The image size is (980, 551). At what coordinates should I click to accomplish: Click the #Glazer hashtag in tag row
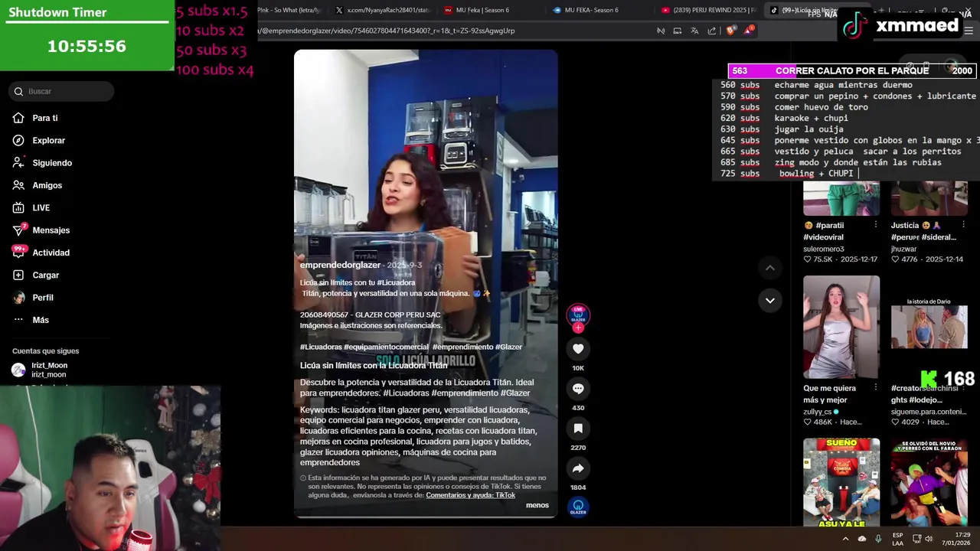pyautogui.click(x=508, y=347)
